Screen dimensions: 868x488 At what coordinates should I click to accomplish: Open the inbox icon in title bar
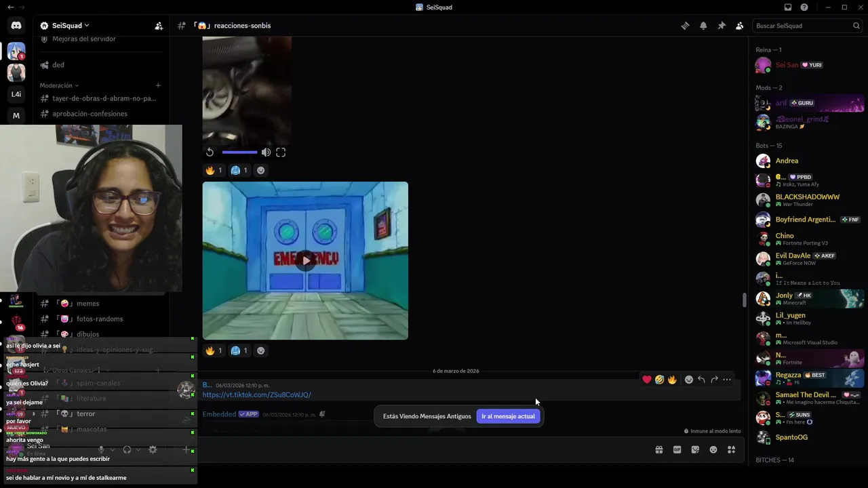[788, 7]
